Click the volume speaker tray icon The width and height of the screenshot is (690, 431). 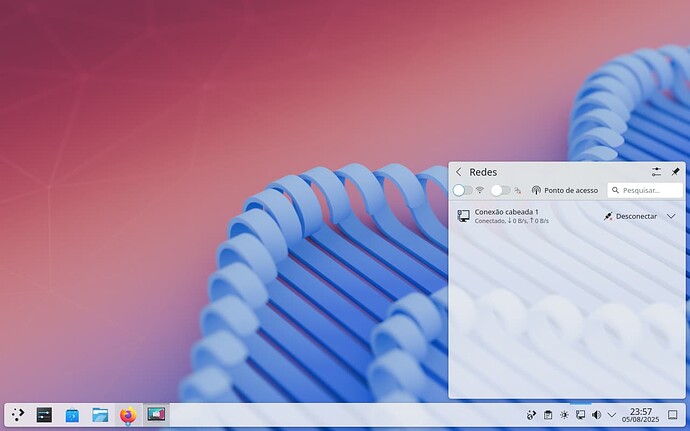(596, 414)
